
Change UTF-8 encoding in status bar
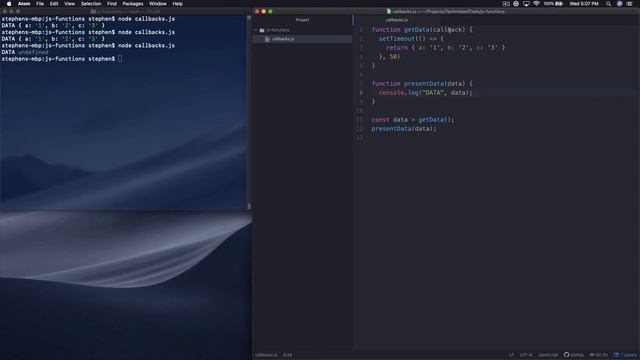526,355
